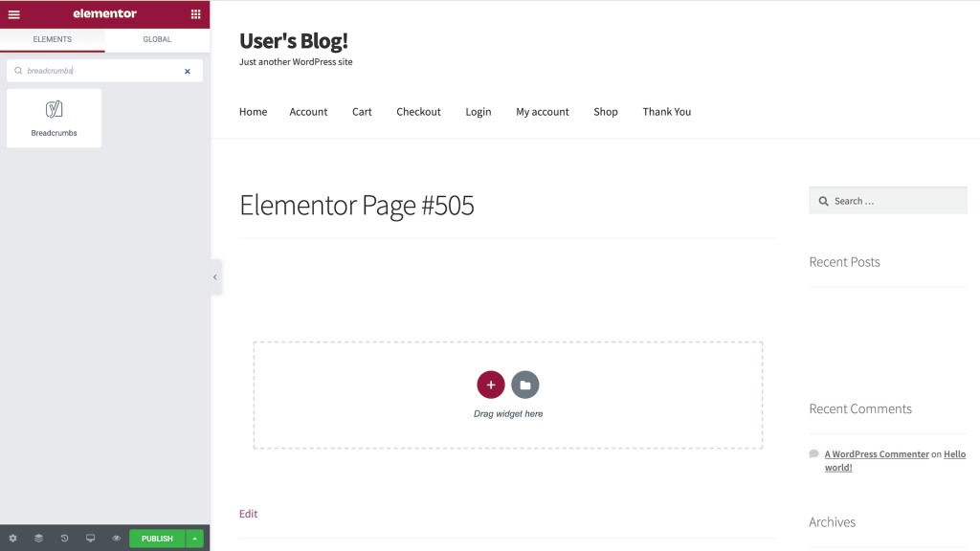
Task: Open the revision History icon
Action: pos(65,539)
